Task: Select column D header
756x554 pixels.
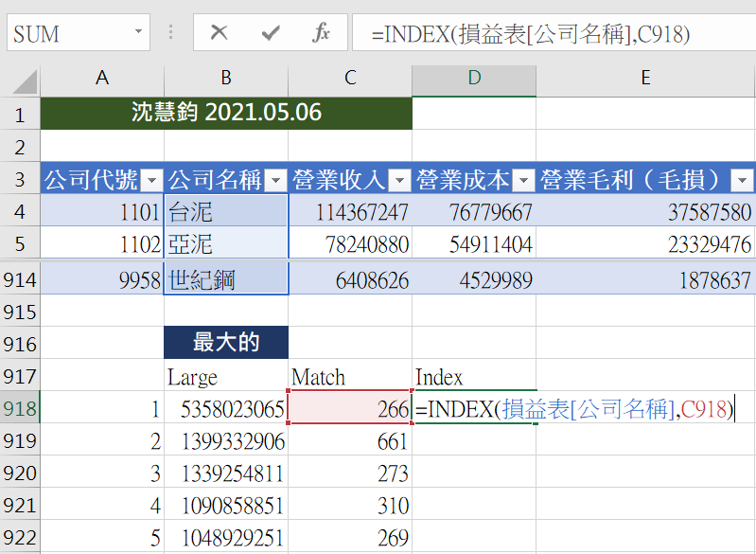Action: (474, 80)
